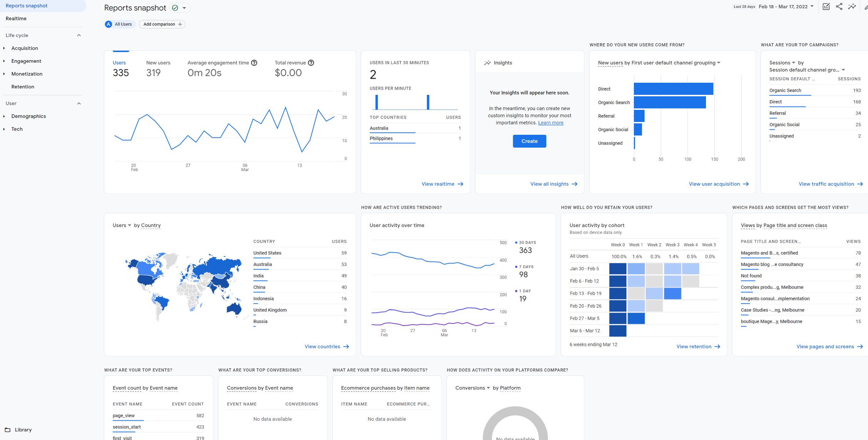Click the United States country row
Image resolution: width=868 pixels, height=440 pixels.
click(300, 253)
